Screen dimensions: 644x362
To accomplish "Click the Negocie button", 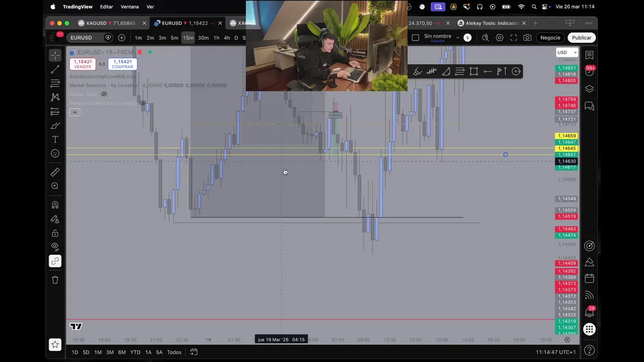I will pyautogui.click(x=550, y=38).
